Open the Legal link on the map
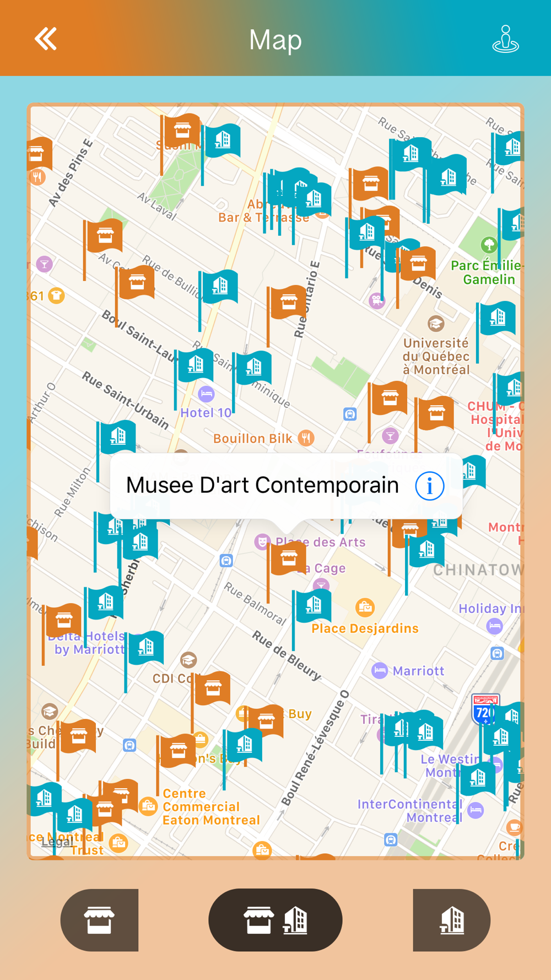 coord(57,841)
